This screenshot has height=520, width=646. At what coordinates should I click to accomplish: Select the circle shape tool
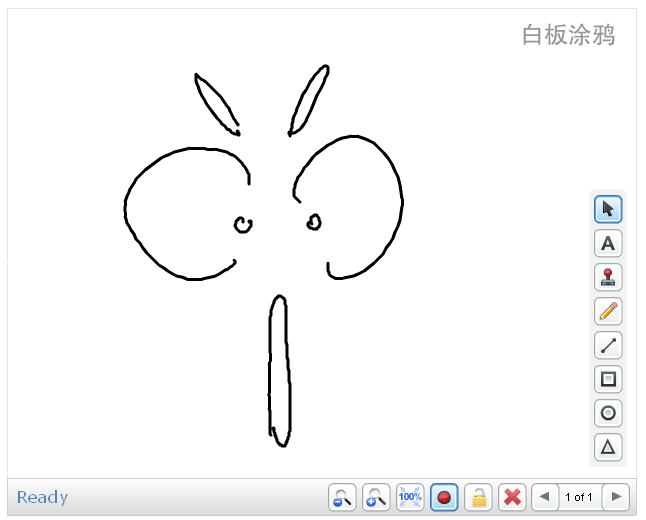tap(608, 413)
